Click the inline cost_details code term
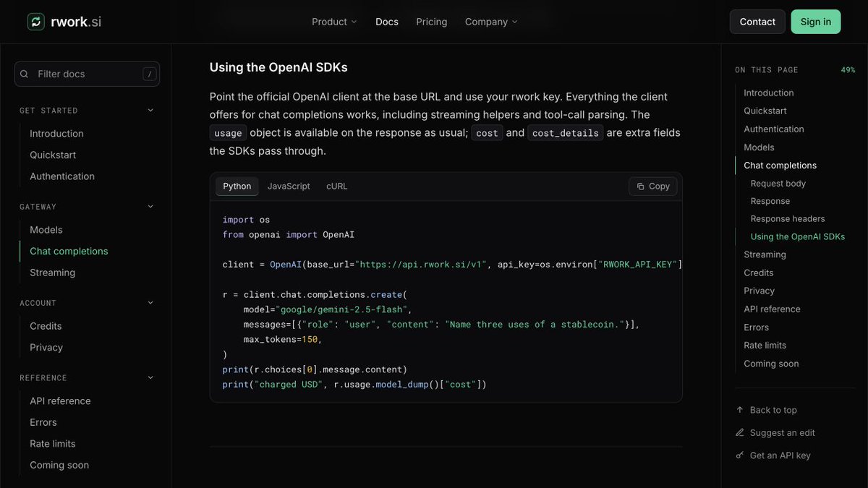Image resolution: width=868 pixels, height=488 pixels. (x=566, y=133)
